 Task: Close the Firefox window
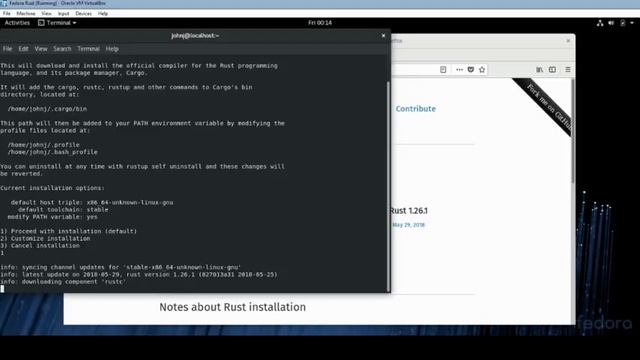click(568, 41)
